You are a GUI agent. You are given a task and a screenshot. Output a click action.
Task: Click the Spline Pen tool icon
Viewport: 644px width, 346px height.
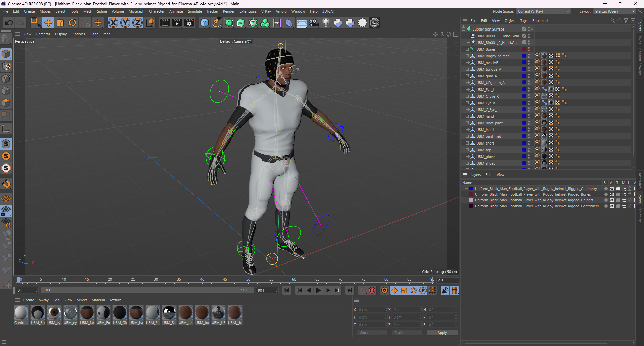[217, 23]
